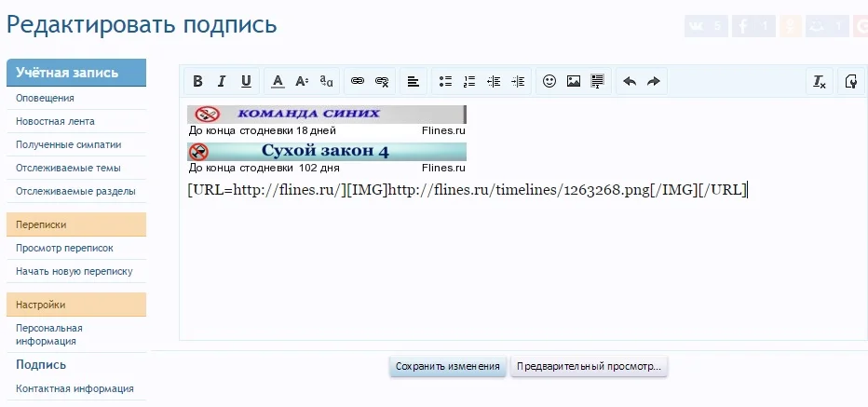Share via the VK social button
Image resolution: width=868 pixels, height=407 pixels.
706,26
